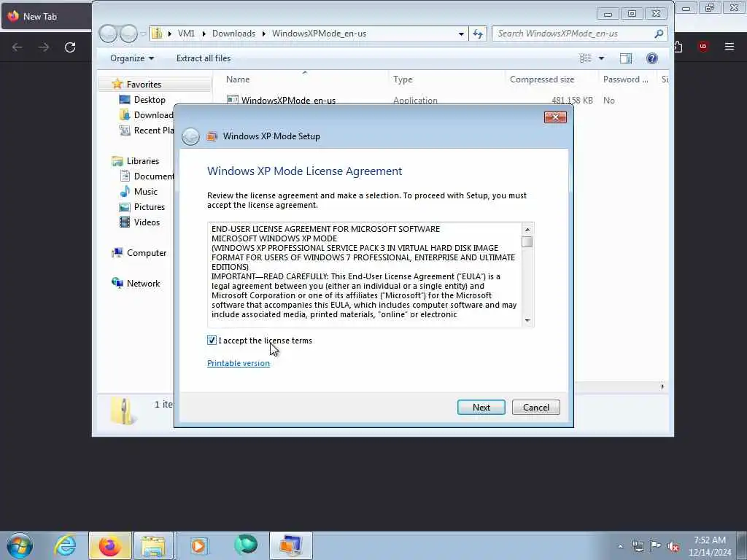Screen dimensions: 747x560
Task: Click the Firefox back arrow
Action: point(18,47)
